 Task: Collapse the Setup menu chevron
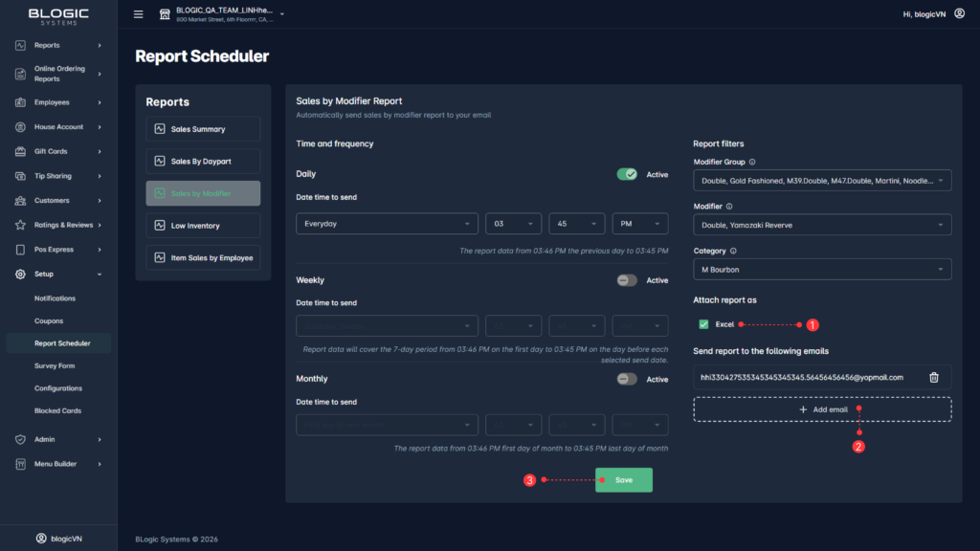(x=100, y=275)
